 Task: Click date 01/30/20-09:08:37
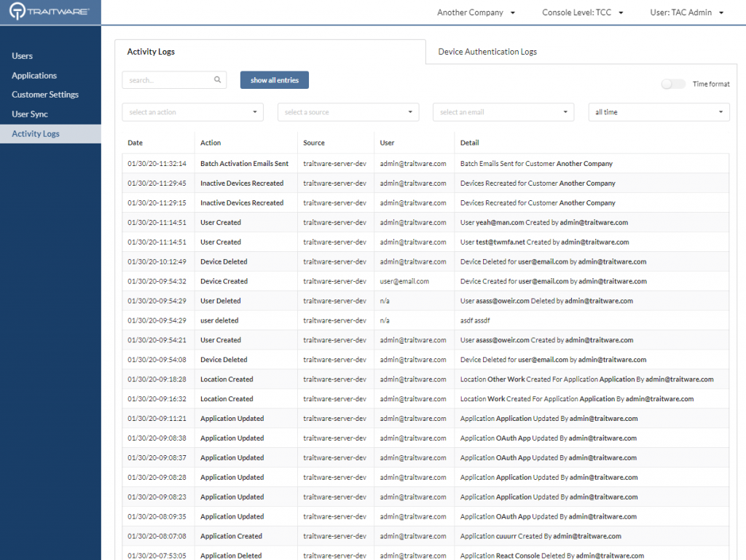(157, 458)
